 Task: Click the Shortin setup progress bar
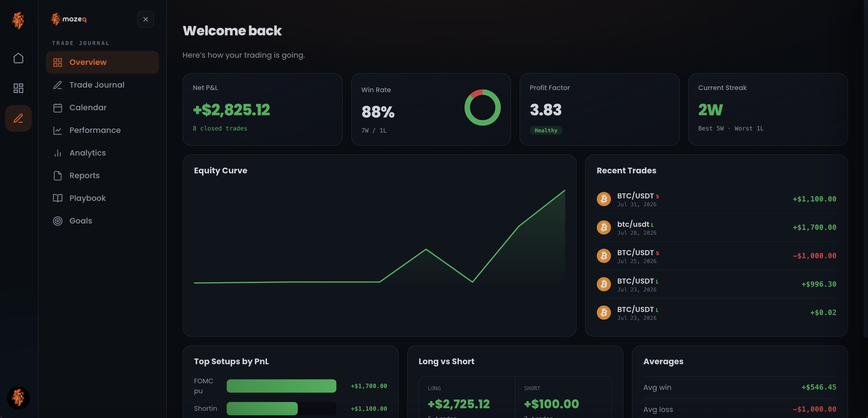(281, 408)
